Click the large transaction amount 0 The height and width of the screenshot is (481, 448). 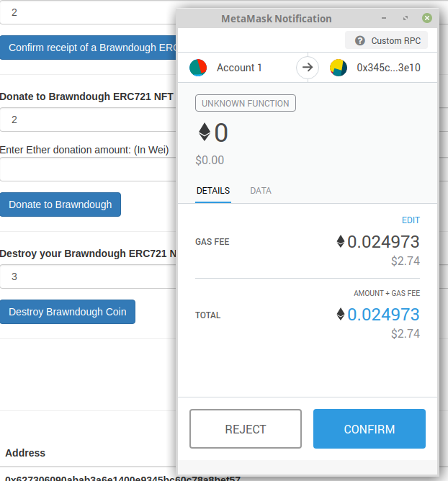(221, 132)
